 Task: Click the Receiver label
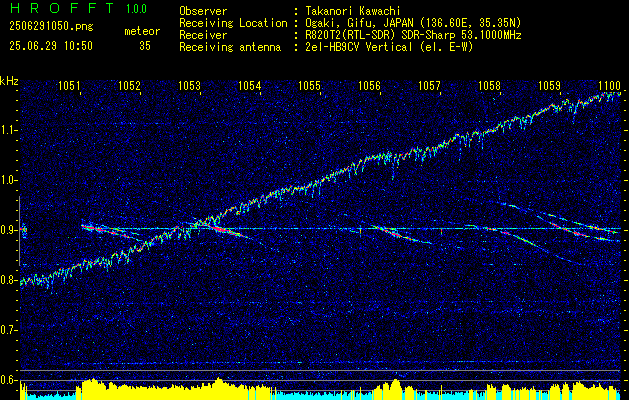point(203,35)
